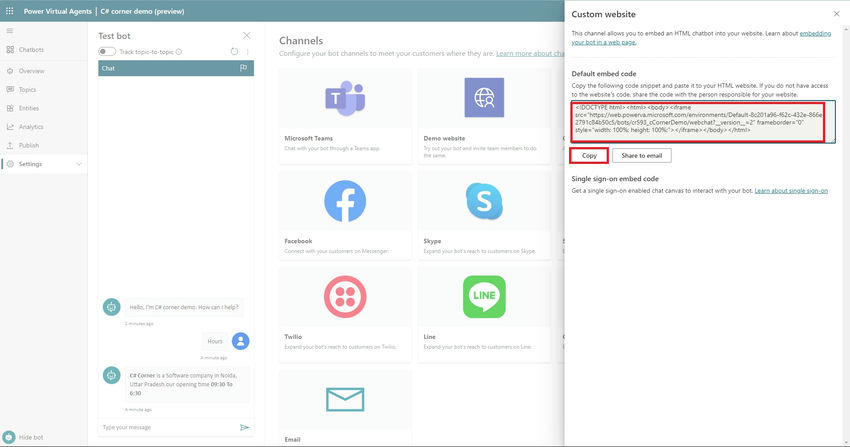Click inside the default embed code box

click(703, 122)
